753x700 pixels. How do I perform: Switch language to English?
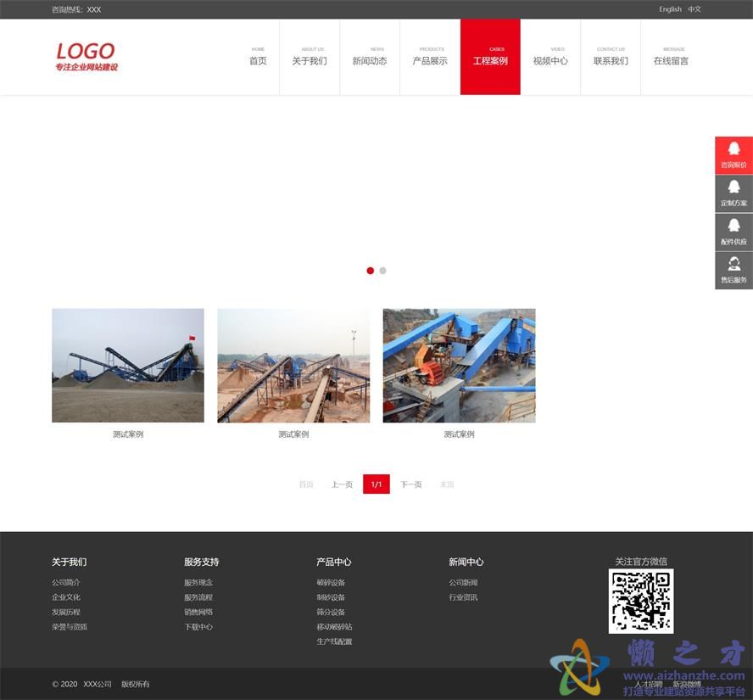pos(670,9)
